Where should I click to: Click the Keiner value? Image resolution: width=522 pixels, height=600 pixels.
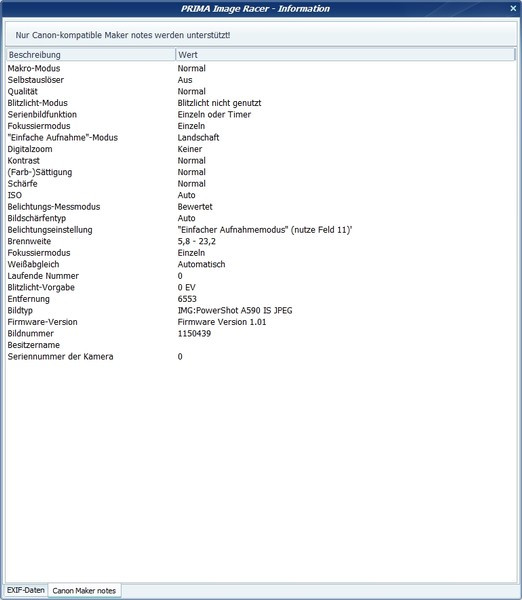point(190,149)
